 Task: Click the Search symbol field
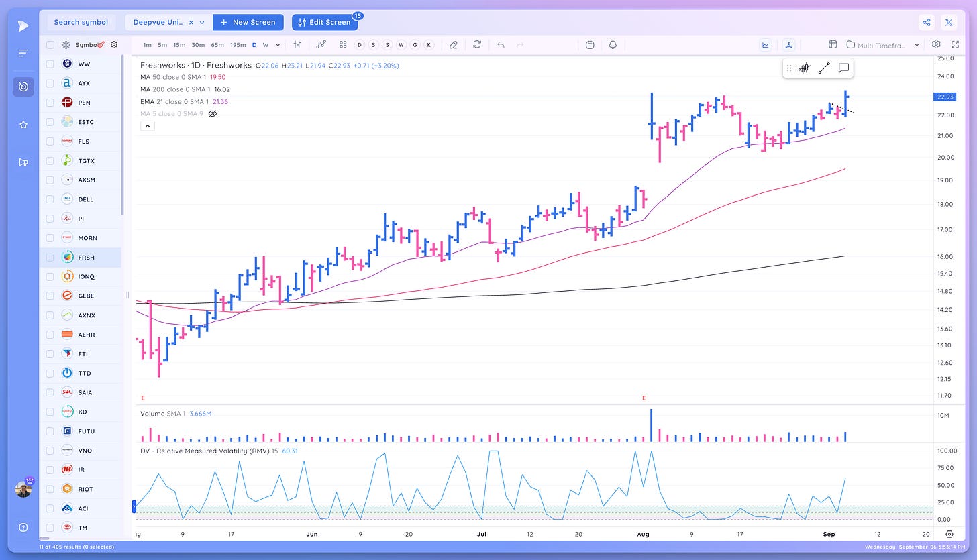pyautogui.click(x=81, y=22)
